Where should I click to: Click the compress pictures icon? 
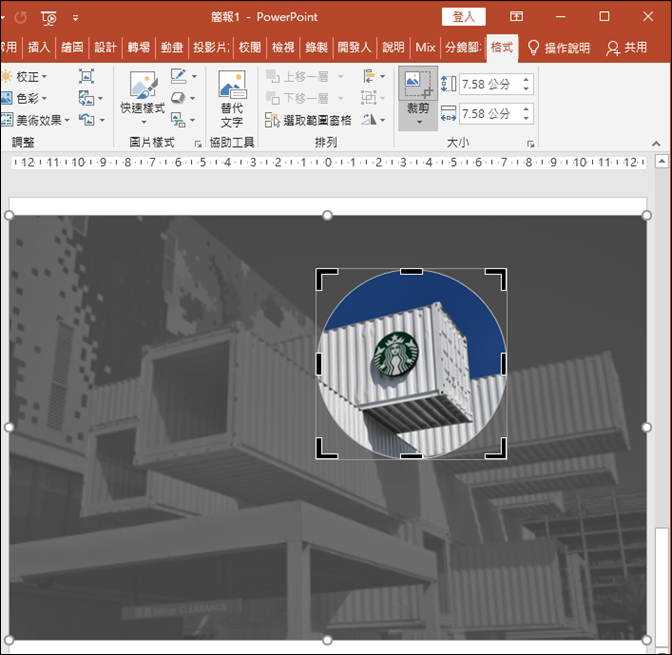click(x=86, y=76)
